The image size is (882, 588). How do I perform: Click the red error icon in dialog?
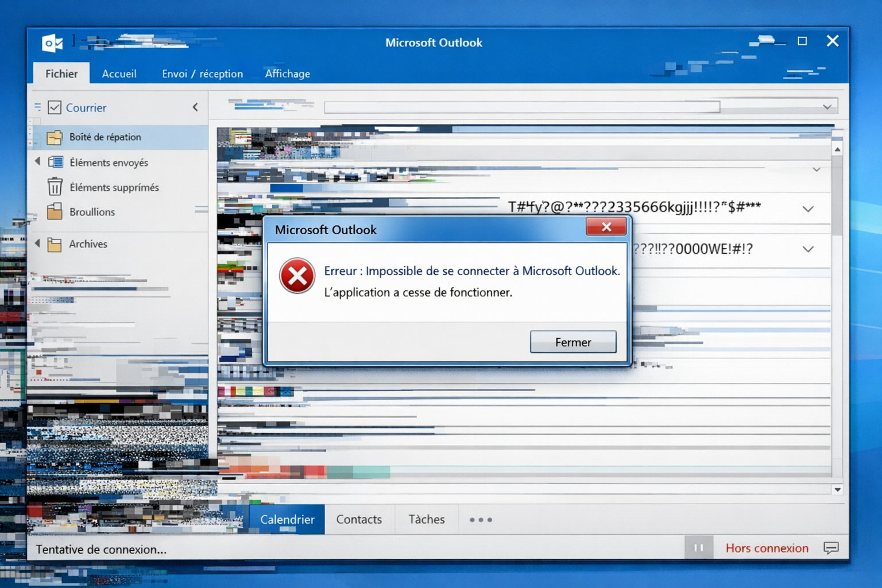click(297, 276)
